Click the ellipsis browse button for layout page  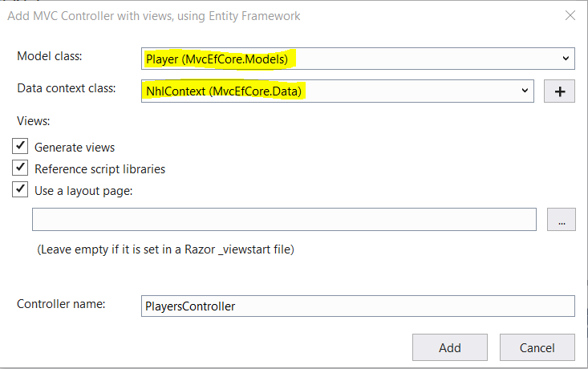pyautogui.click(x=562, y=219)
